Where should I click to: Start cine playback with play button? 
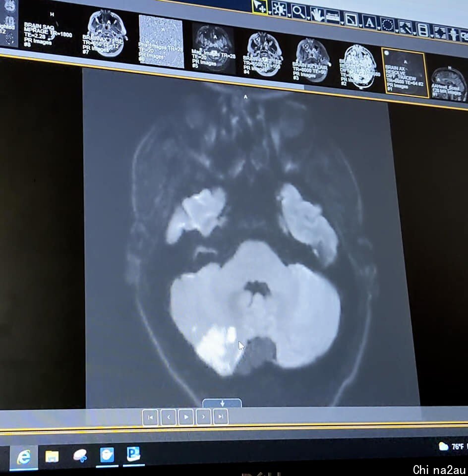[x=186, y=417]
